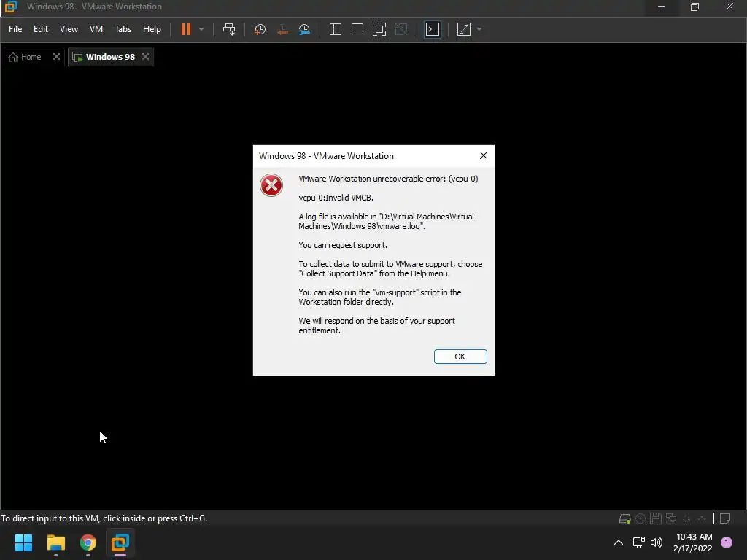Screen dimensions: 747x560
Task: Open the snapshot manager wrench icon
Action: (x=304, y=29)
